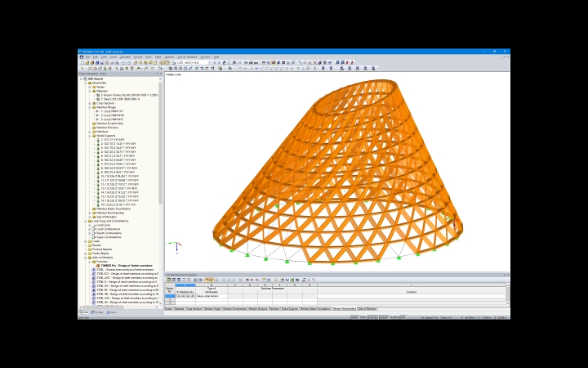Toggle SNAP in the status bar
This screenshot has width=588, height=368.
tap(354, 317)
